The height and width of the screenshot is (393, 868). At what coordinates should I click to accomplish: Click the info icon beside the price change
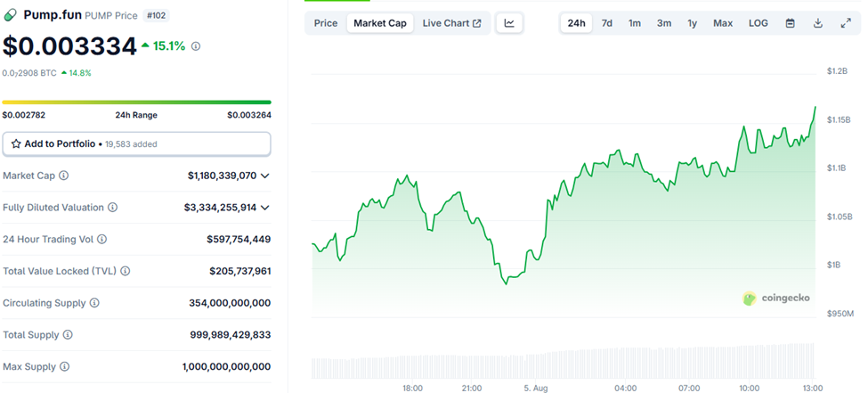196,45
